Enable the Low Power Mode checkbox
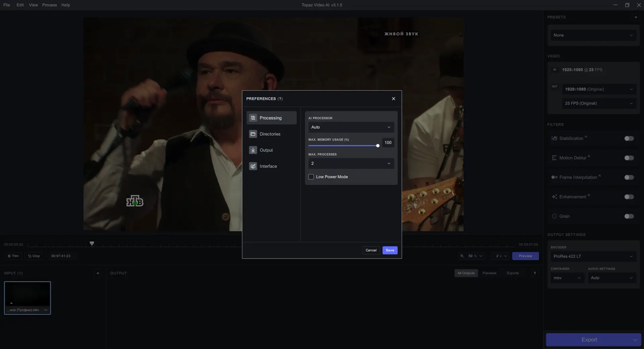This screenshot has height=349, width=644. point(311,177)
